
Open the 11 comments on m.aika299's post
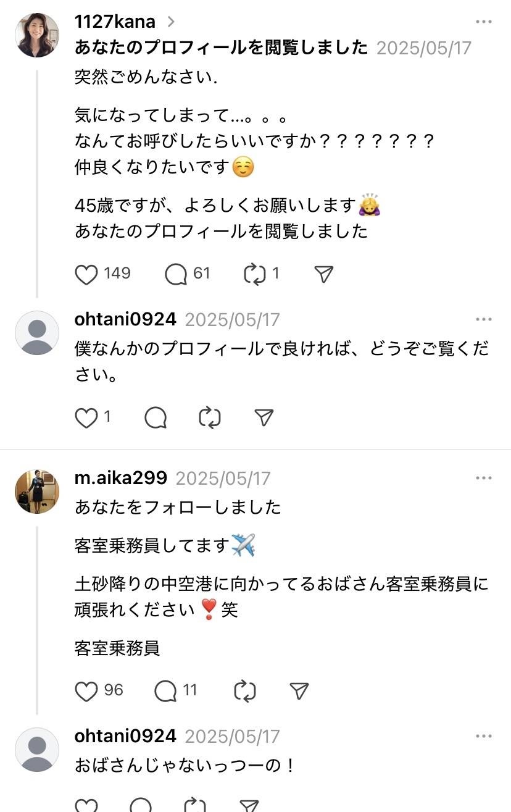pos(165,691)
